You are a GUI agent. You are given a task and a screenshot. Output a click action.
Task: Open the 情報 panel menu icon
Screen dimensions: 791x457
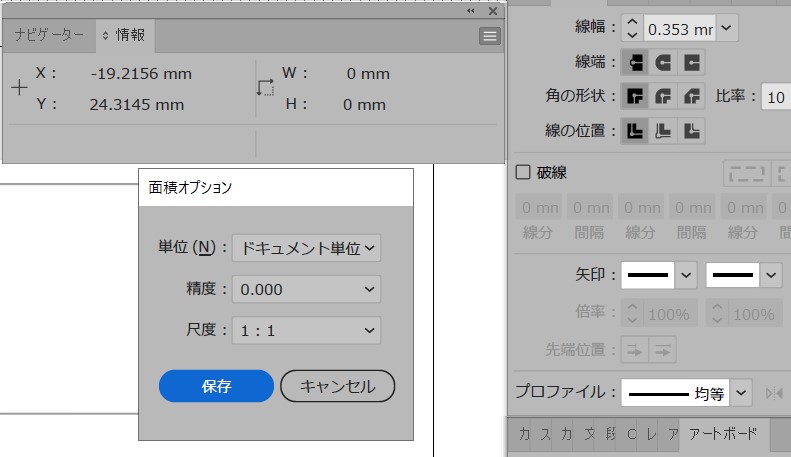[x=489, y=36]
